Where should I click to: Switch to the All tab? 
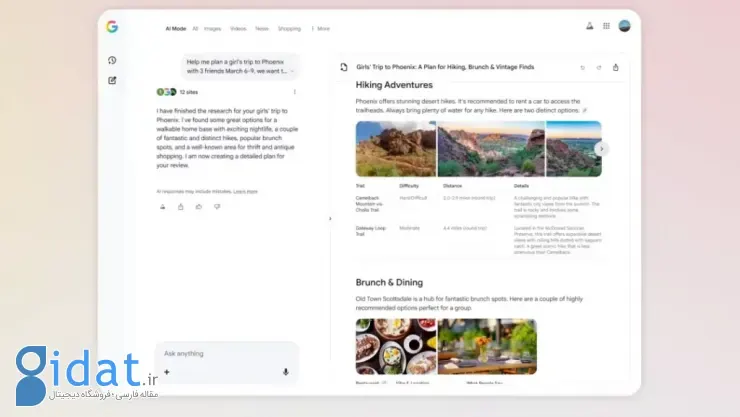coord(195,29)
